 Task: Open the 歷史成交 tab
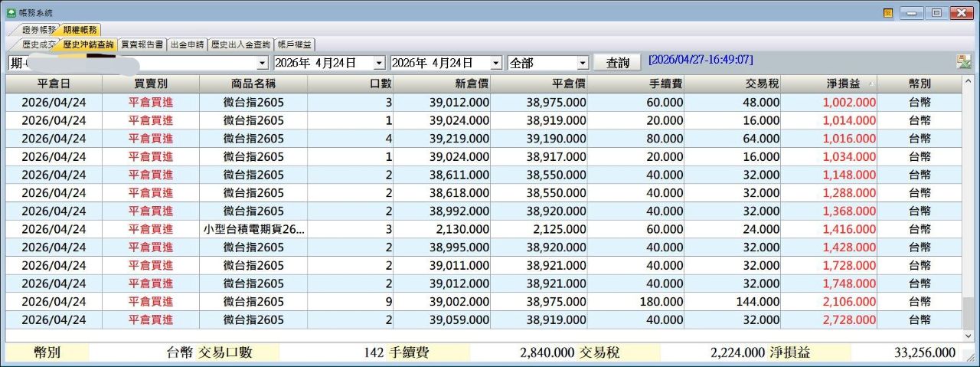tap(38, 44)
